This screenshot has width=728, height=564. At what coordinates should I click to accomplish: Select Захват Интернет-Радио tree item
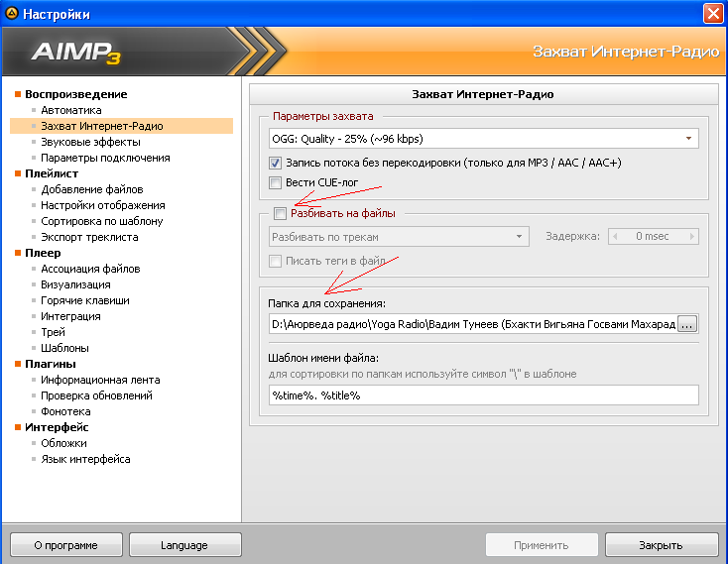click(121, 126)
